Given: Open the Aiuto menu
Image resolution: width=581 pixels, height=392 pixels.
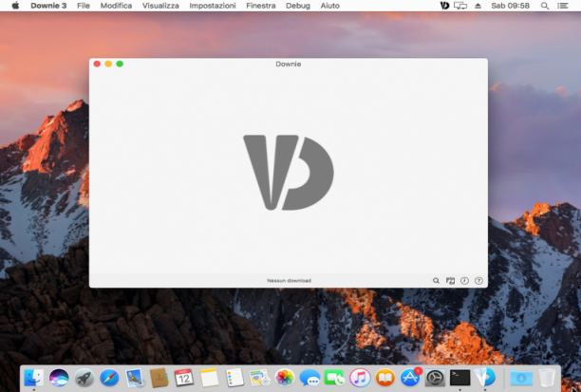Looking at the screenshot, I should click(330, 6).
